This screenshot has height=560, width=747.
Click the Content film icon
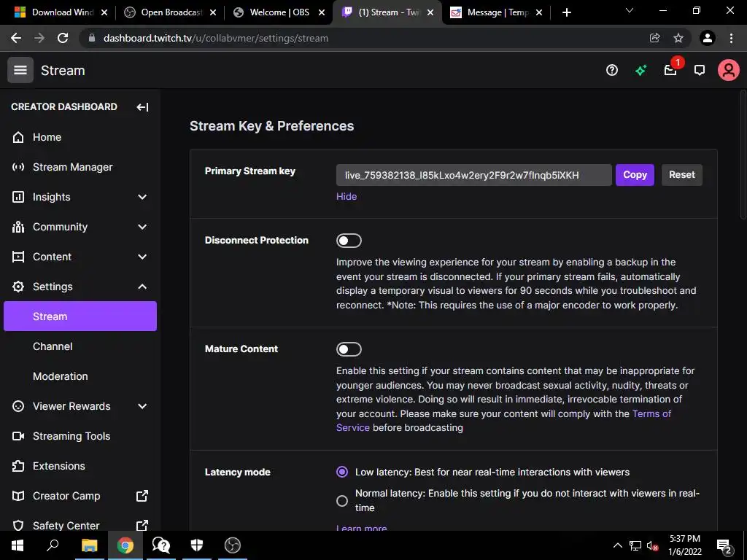[18, 257]
